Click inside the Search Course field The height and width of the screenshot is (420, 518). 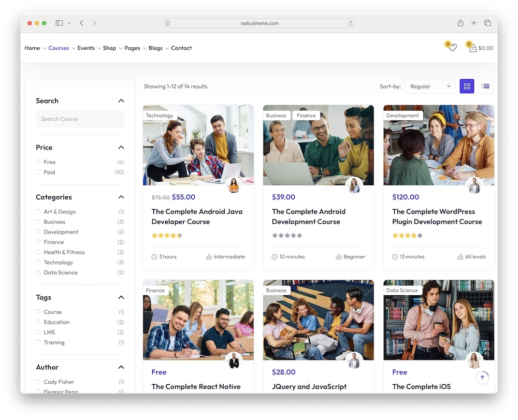80,119
